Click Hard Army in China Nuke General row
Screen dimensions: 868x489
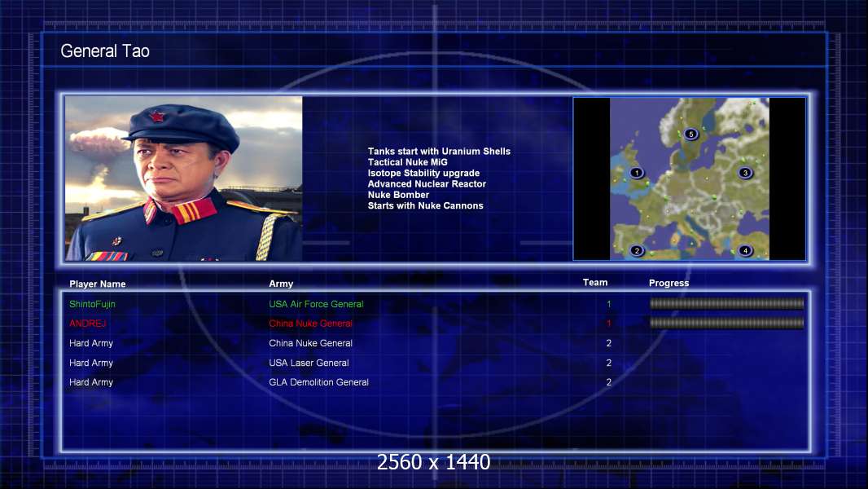click(x=91, y=343)
